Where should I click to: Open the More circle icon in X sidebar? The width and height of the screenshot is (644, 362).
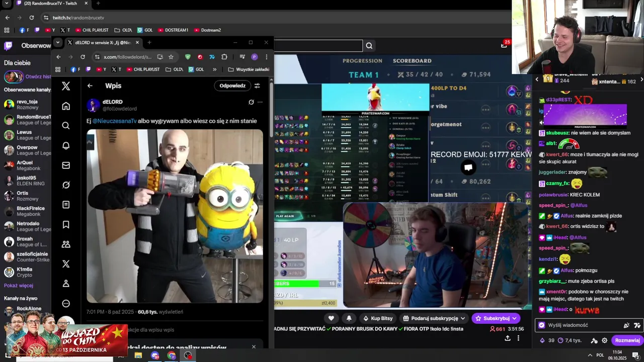click(x=66, y=303)
